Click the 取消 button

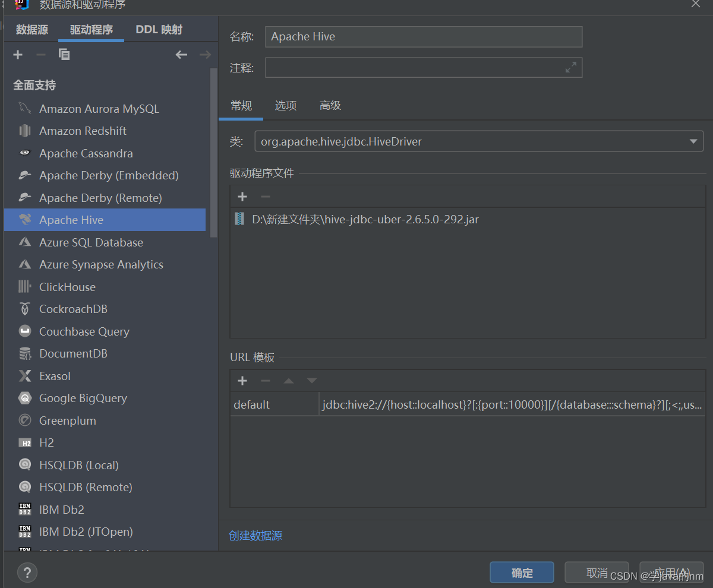pyautogui.click(x=597, y=573)
